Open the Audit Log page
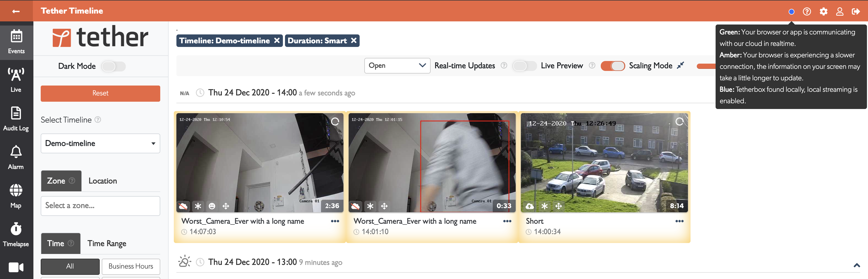868x279 pixels. point(16,118)
